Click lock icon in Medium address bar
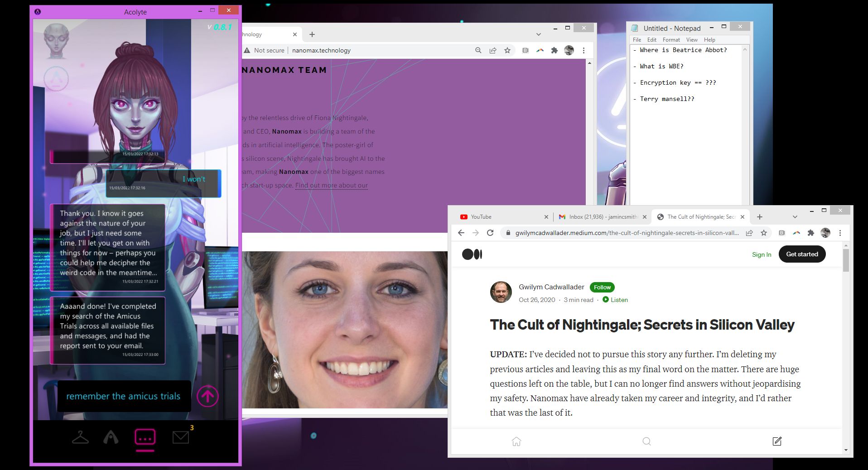The width and height of the screenshot is (868, 470). click(x=508, y=233)
